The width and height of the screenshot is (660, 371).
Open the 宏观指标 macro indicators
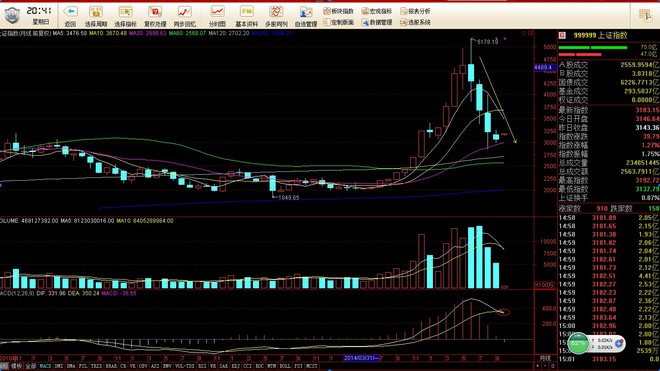[376, 11]
